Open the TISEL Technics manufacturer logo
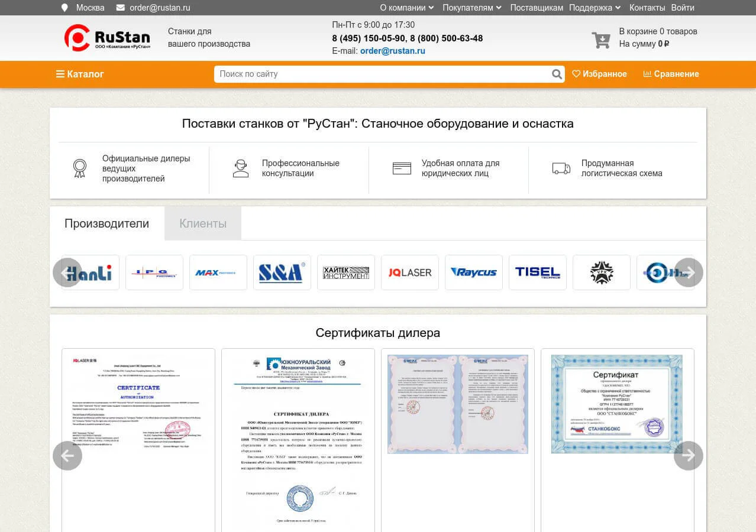 (x=538, y=273)
